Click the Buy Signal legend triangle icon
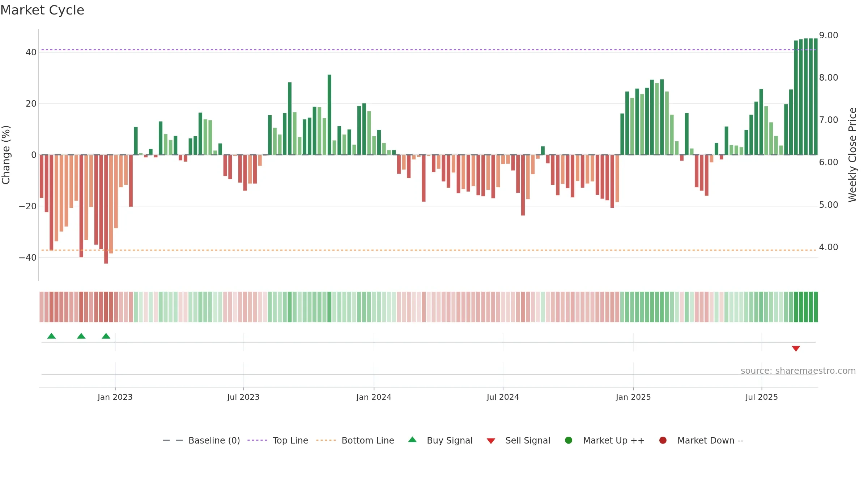The image size is (868, 488). 412,440
